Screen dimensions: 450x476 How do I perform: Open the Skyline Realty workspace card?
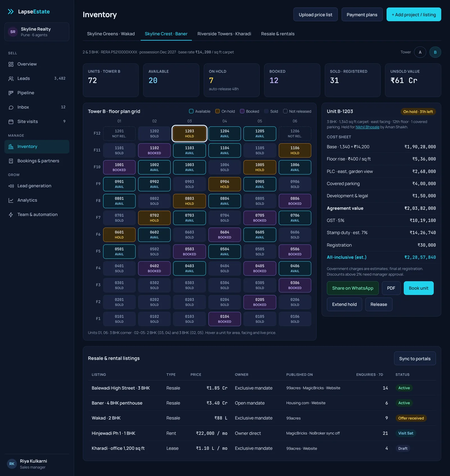click(x=37, y=32)
